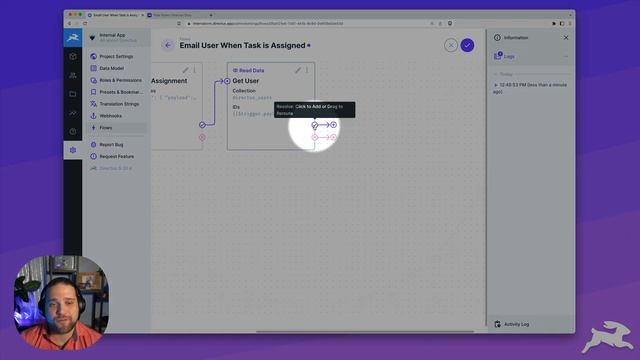Open the Activity Log at sidebar bottom
This screenshot has height=360, width=640.
(x=531, y=324)
